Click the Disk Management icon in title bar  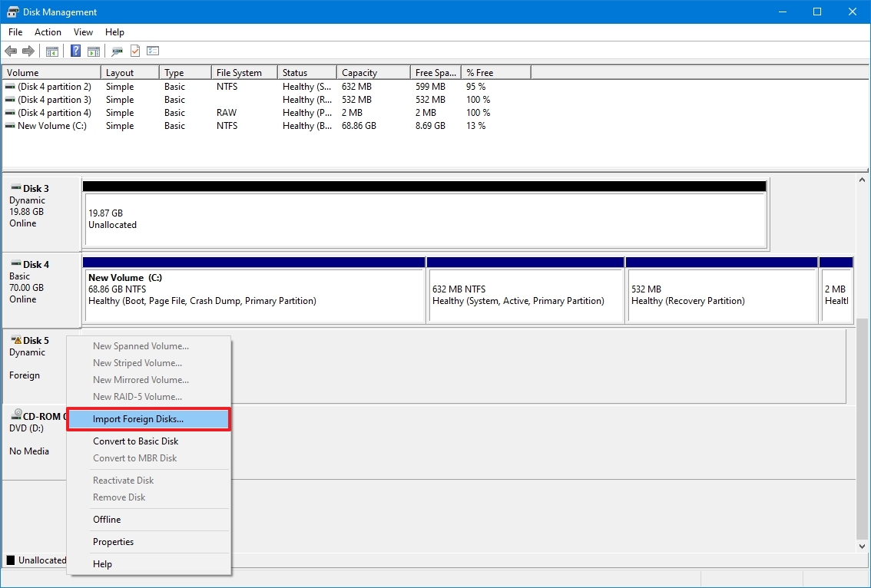click(12, 12)
